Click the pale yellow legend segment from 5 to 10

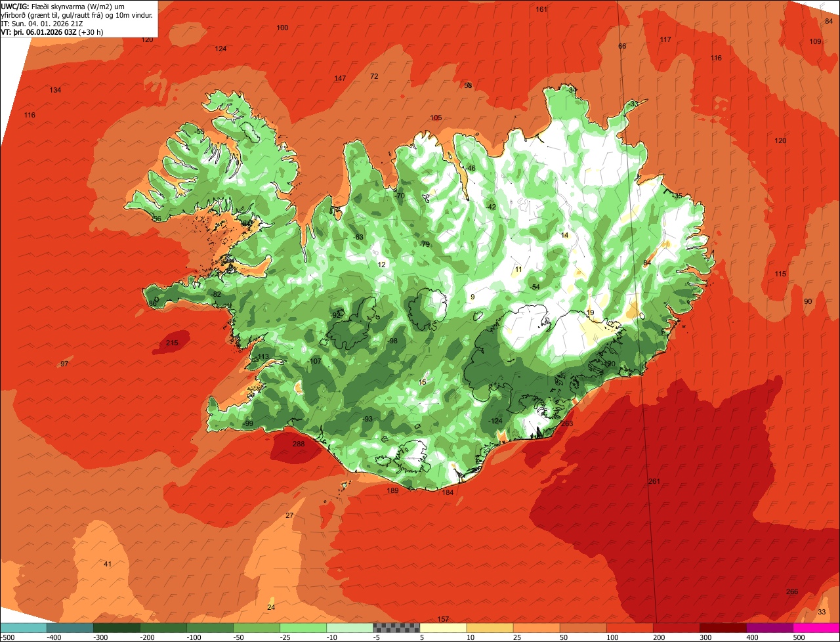443,628
